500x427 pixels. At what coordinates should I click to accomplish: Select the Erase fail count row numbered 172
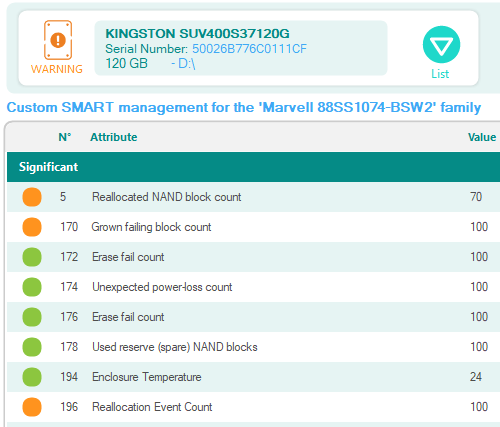point(253,257)
